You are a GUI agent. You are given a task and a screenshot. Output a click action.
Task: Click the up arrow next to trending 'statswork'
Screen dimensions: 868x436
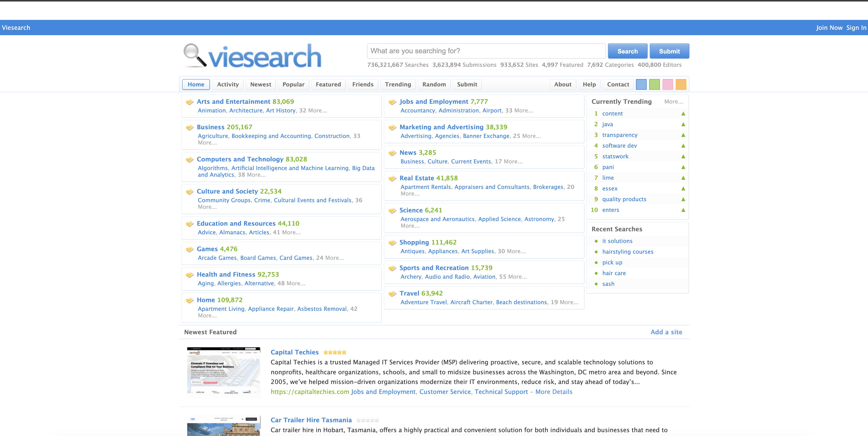tap(683, 157)
